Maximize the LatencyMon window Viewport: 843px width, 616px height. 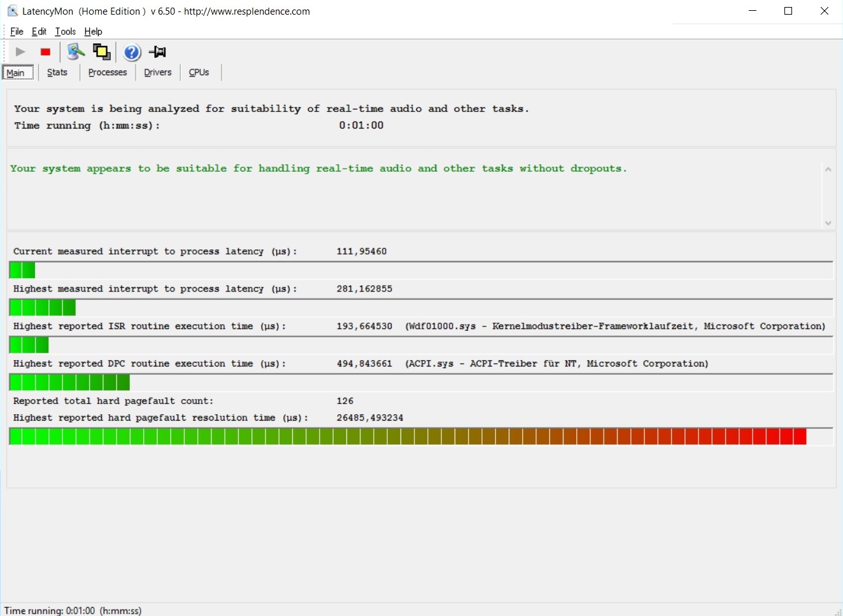(788, 11)
